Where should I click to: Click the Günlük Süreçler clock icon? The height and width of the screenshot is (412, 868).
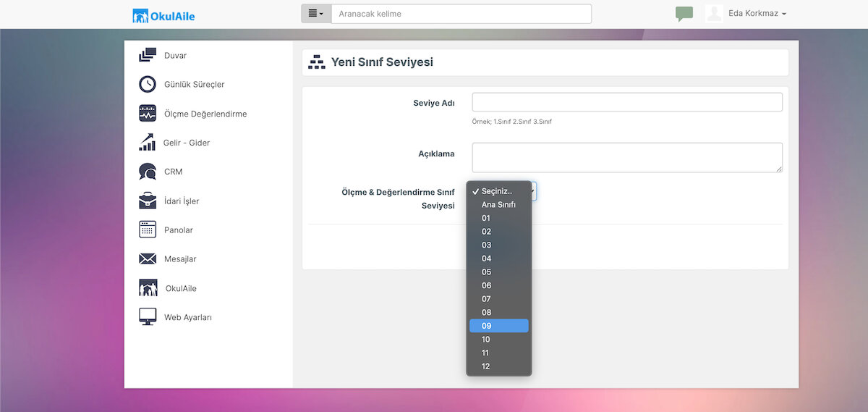(x=148, y=84)
